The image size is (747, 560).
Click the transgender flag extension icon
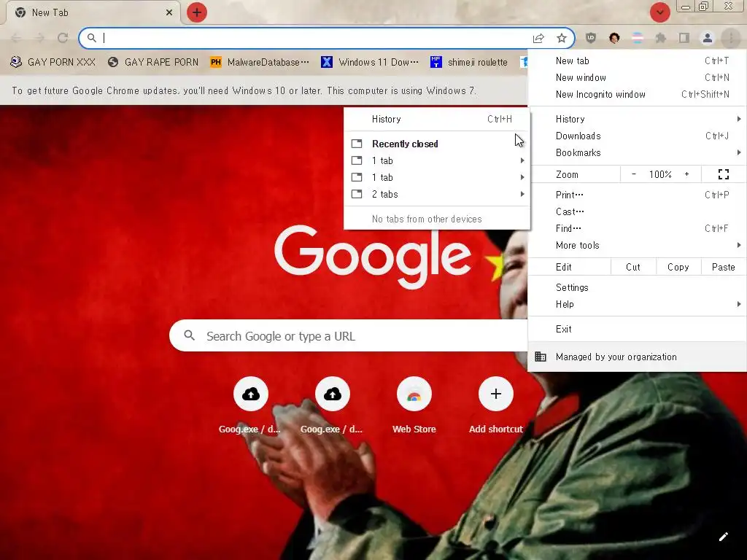[638, 38]
